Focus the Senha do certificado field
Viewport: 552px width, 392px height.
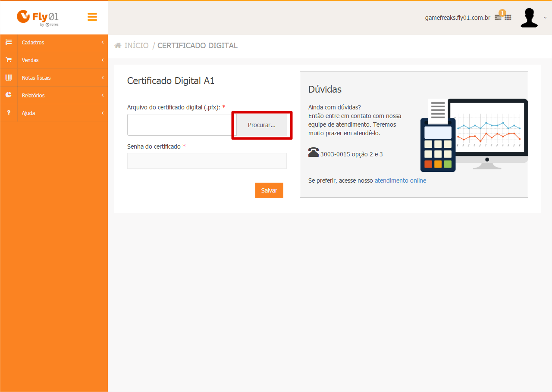coord(207,161)
